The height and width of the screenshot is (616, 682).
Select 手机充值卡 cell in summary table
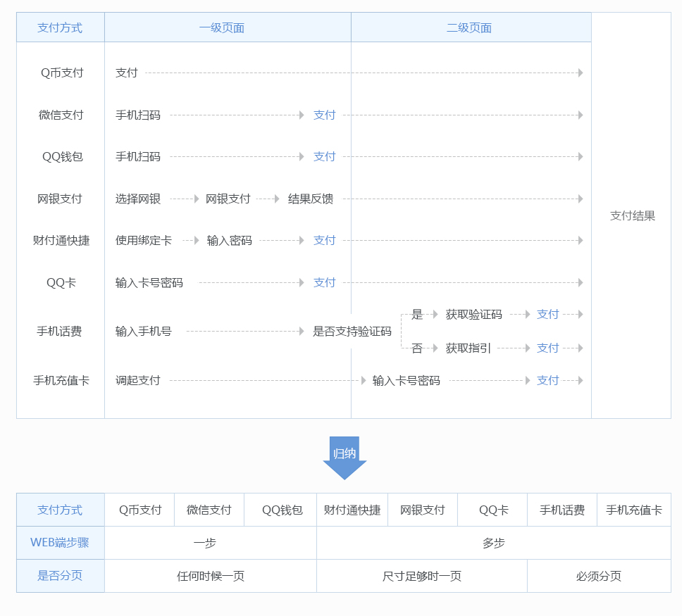(634, 510)
